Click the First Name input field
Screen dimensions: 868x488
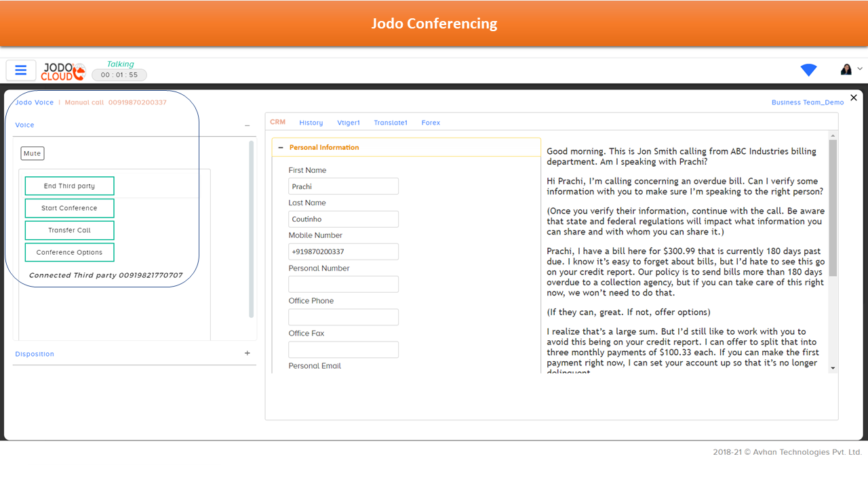[343, 186]
